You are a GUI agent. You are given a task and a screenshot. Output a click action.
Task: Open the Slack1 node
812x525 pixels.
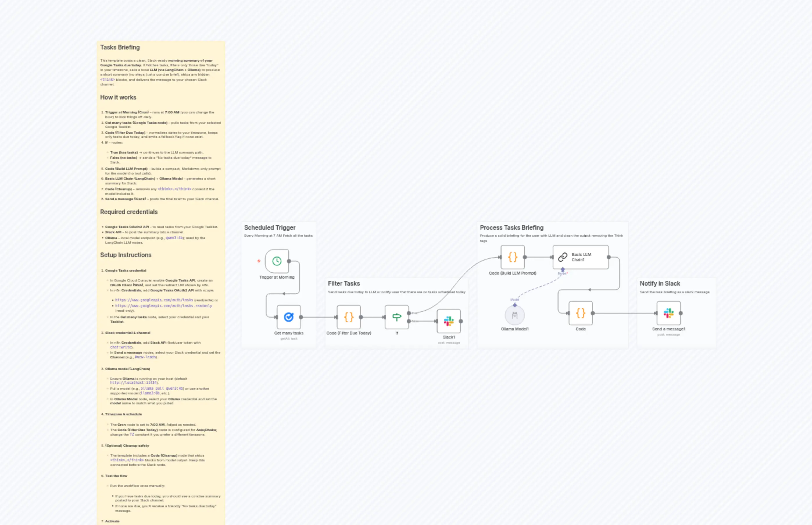coord(448,321)
